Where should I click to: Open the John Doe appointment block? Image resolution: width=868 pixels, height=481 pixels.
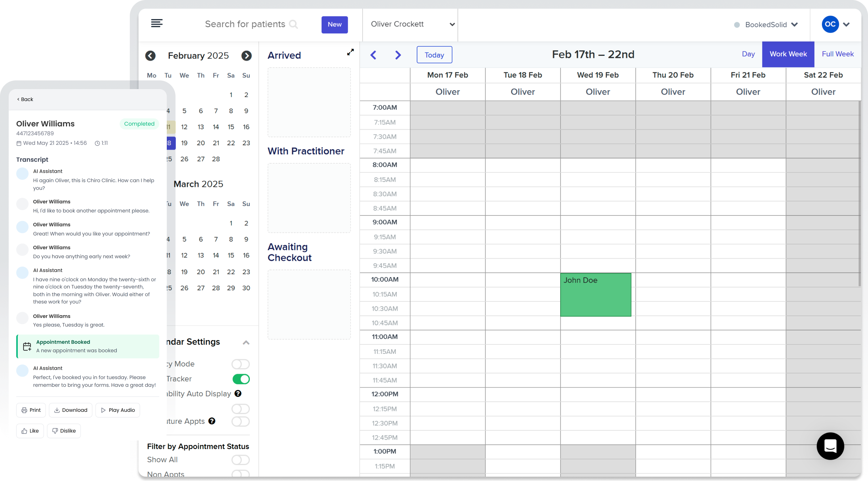[x=595, y=294]
